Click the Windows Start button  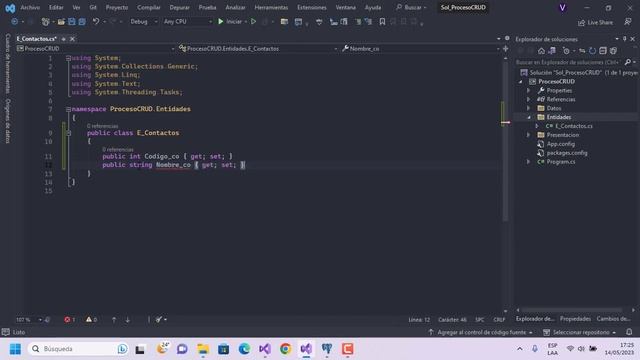15,349
